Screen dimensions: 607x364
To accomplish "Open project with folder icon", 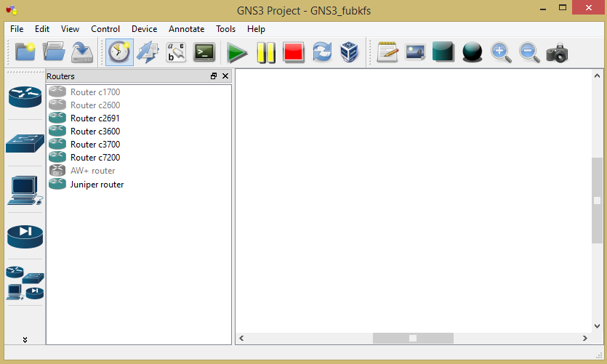I will pos(53,52).
